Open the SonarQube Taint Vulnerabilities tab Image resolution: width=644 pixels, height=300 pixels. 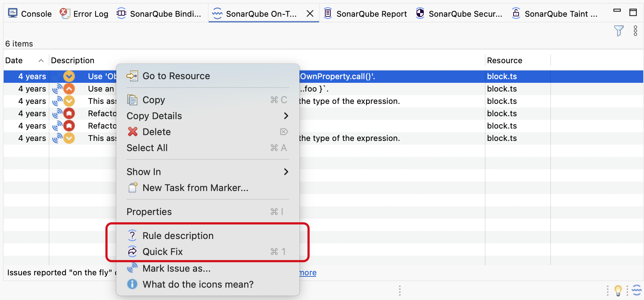[x=555, y=14]
